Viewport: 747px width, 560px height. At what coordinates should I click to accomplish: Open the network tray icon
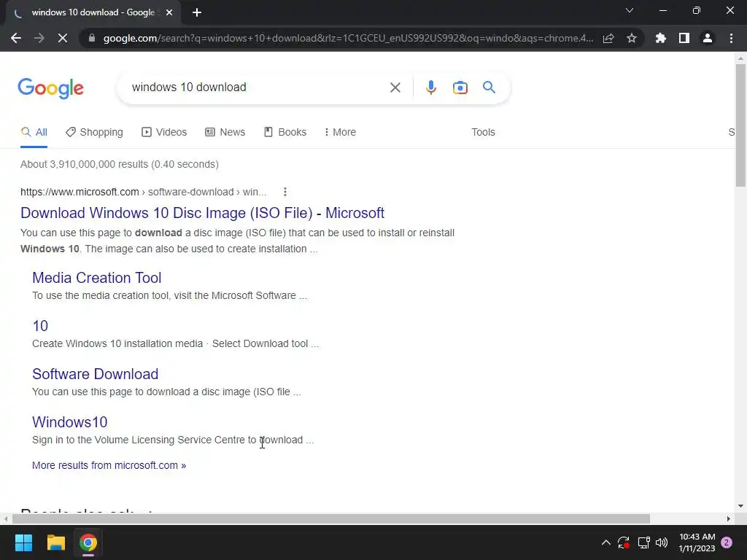(643, 542)
